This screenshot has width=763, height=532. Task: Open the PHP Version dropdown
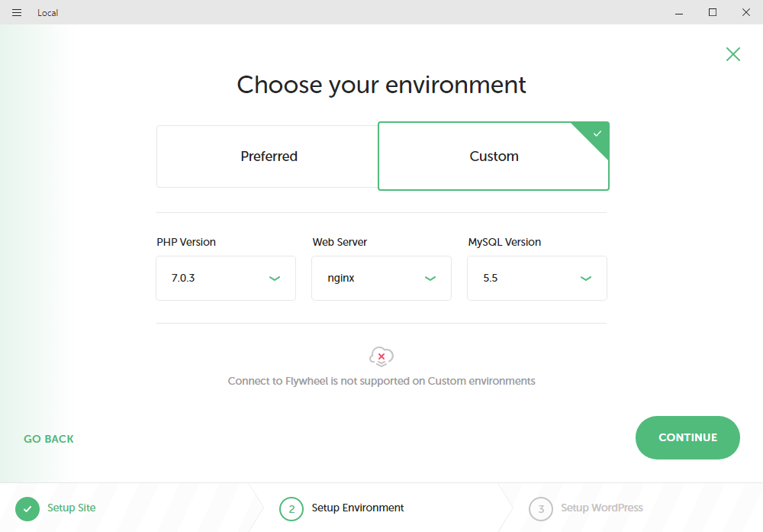tap(225, 279)
